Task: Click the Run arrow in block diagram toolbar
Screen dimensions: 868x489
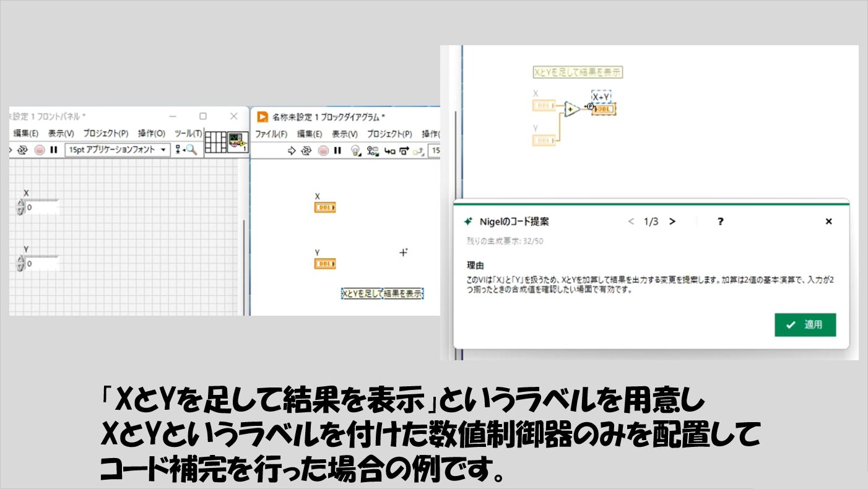Action: (292, 150)
